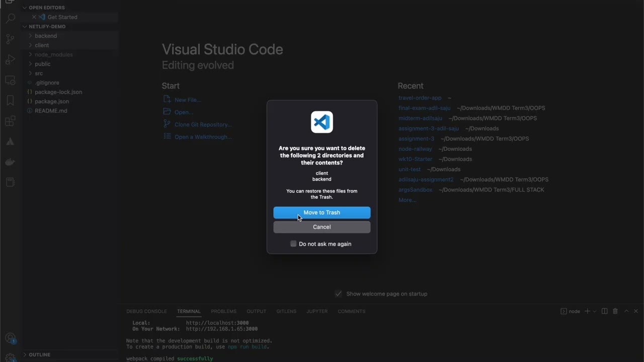
Task: Switch to the Problems tab
Action: pyautogui.click(x=223, y=311)
